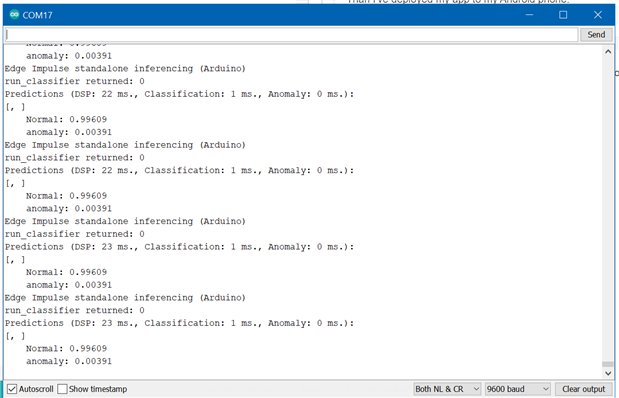Viewport: 619px width, 398px height.
Task: Click the scrollbar down arrow
Action: [608, 373]
